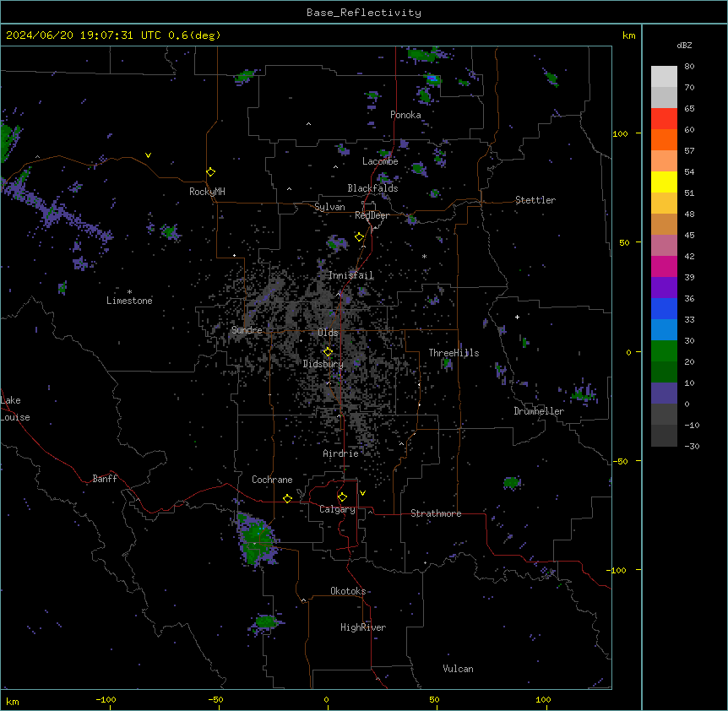
Task: Pick the red 65-60 dBZ legend swatch
Action: 664,118
